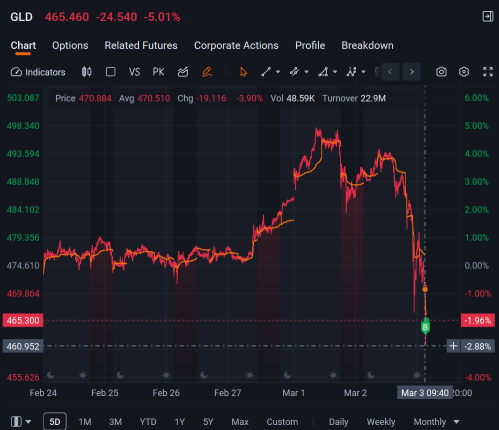Select the trend line drawing tool
This screenshot has height=430, width=499.
click(266, 72)
